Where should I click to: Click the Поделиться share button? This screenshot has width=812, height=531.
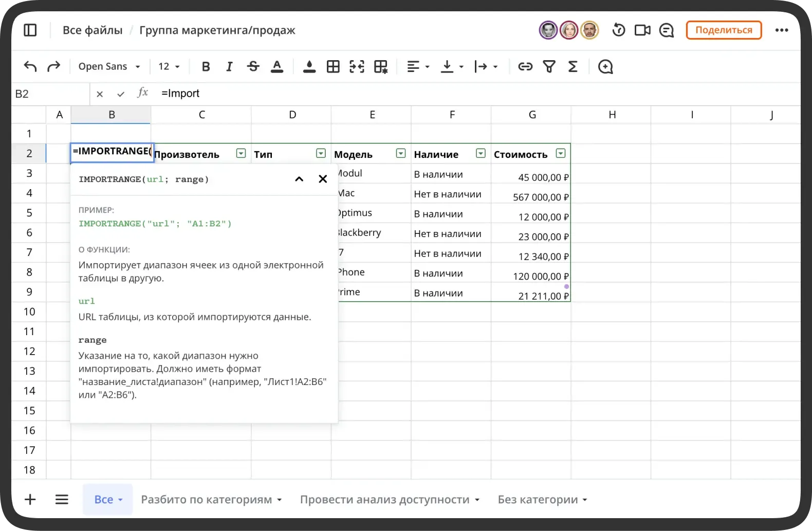click(724, 30)
